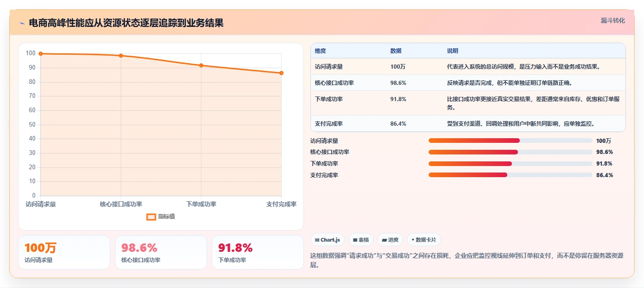Click the chart data point for 下单成功率

click(x=201, y=65)
